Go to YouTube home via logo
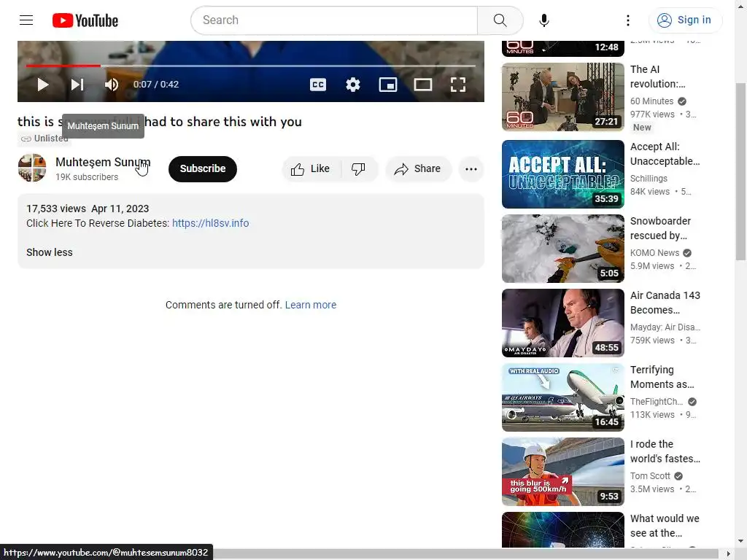 [85, 20]
